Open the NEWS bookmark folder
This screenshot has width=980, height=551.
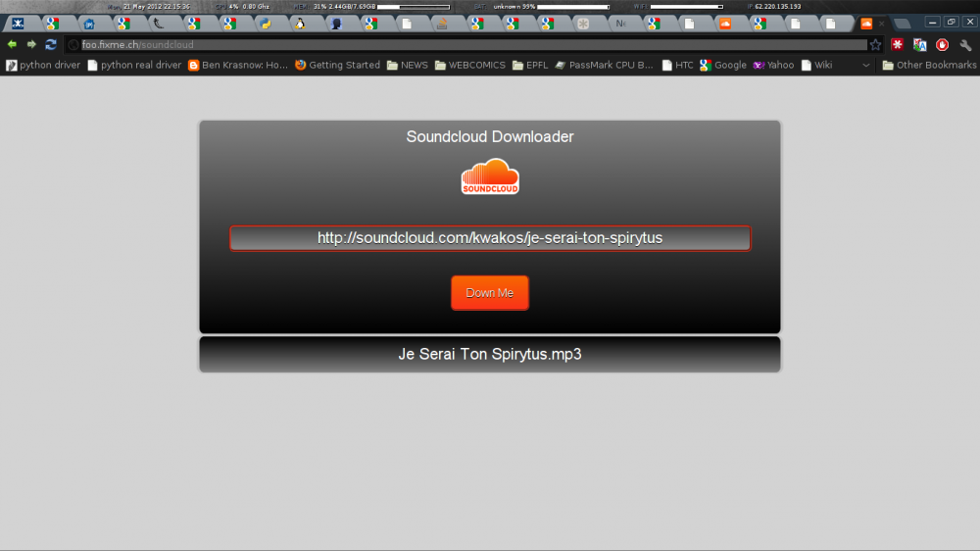(x=407, y=66)
